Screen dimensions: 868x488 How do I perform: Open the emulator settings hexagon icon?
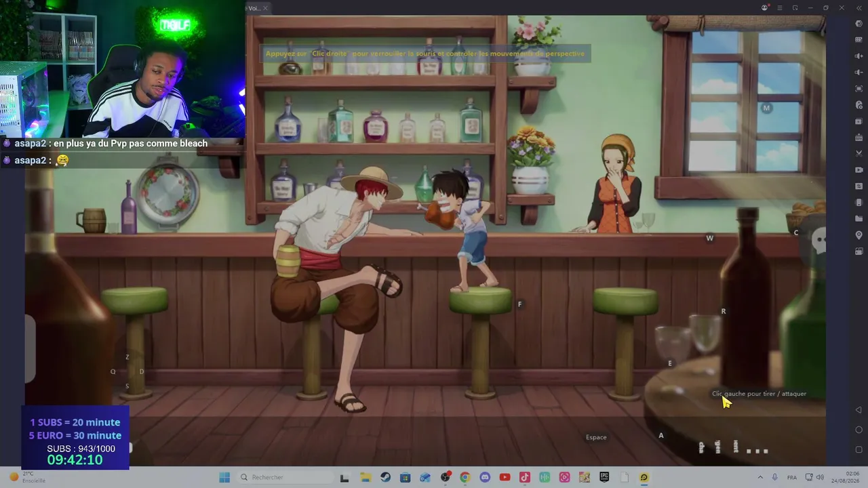point(859,24)
